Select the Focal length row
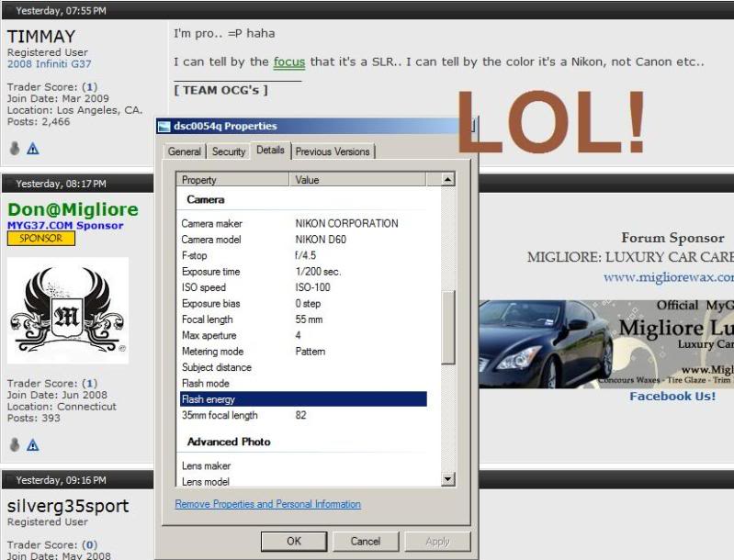Screen dimensions: 734x560 [x=303, y=319]
